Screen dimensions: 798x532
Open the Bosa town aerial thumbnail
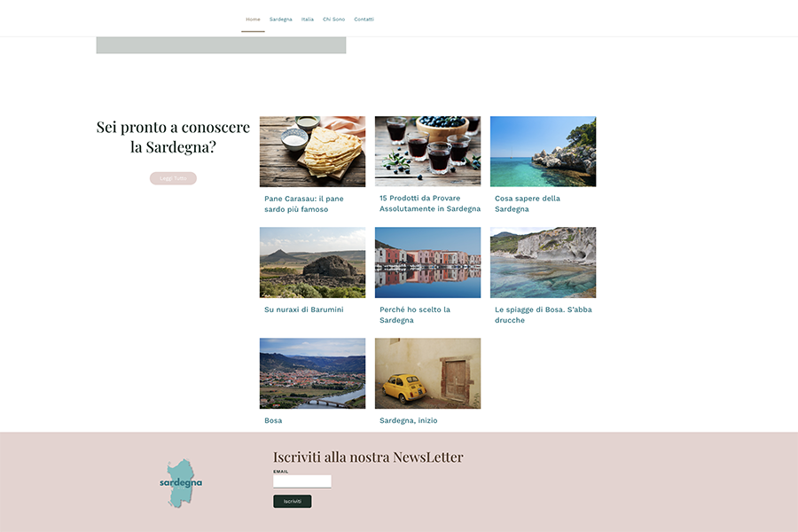312,373
